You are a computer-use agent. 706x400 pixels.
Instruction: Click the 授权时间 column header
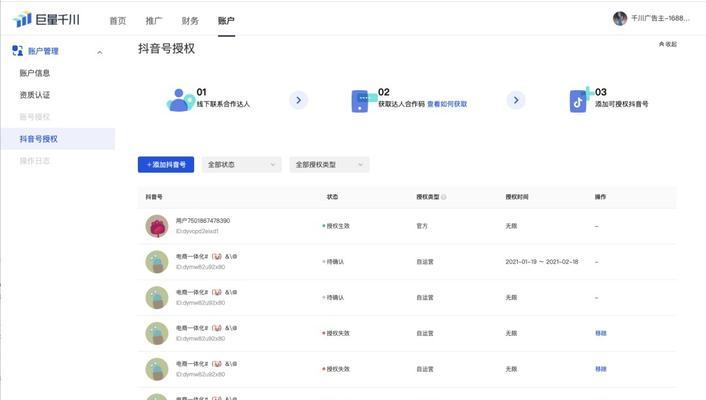pos(517,197)
